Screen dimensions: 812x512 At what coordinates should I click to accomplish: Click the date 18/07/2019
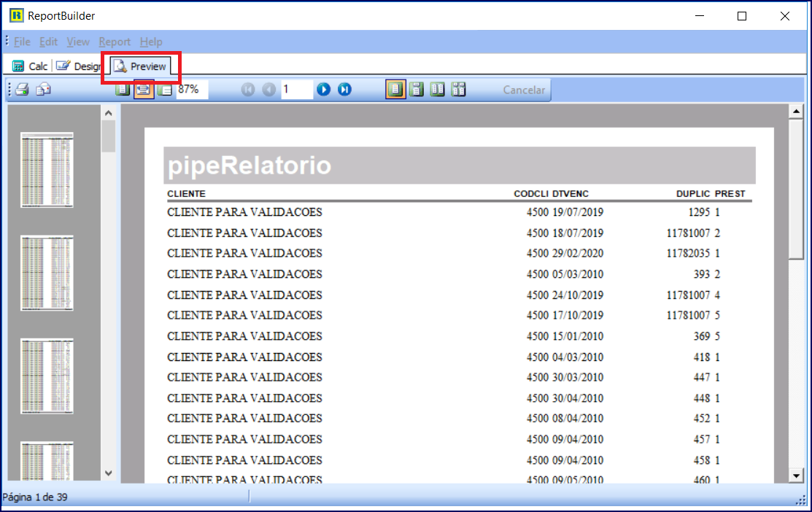(578, 233)
